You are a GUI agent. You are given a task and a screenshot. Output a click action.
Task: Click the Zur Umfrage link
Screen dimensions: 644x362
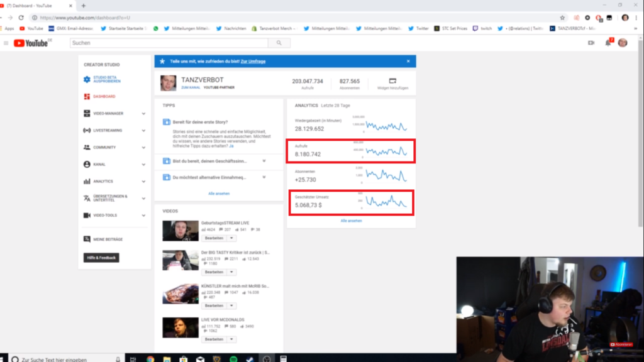[253, 61]
